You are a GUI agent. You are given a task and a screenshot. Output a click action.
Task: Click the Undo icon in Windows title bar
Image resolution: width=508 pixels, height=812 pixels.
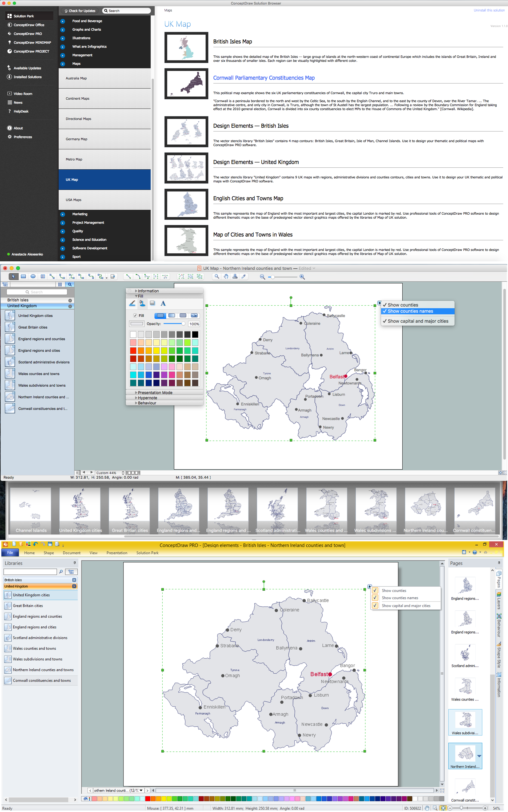click(36, 544)
